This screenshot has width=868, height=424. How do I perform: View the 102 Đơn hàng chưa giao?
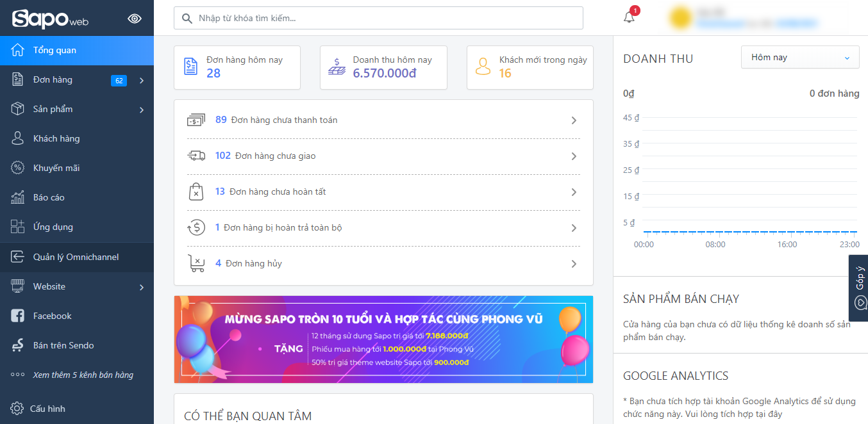[x=383, y=156]
